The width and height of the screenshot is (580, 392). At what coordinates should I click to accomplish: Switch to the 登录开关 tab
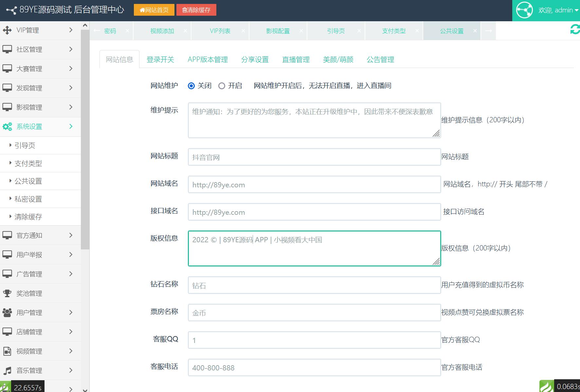pyautogui.click(x=160, y=60)
